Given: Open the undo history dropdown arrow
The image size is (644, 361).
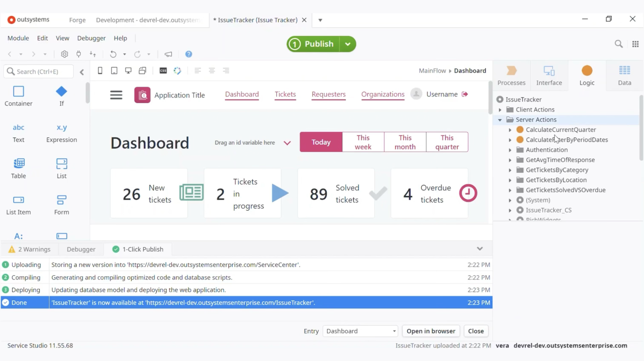Looking at the screenshot, I should point(124,54).
